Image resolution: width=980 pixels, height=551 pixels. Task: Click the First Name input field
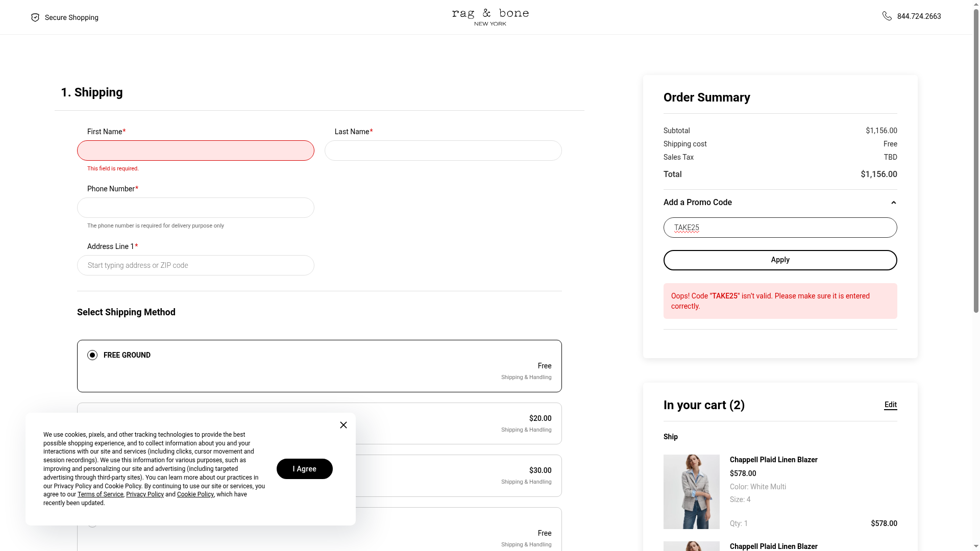tap(195, 151)
